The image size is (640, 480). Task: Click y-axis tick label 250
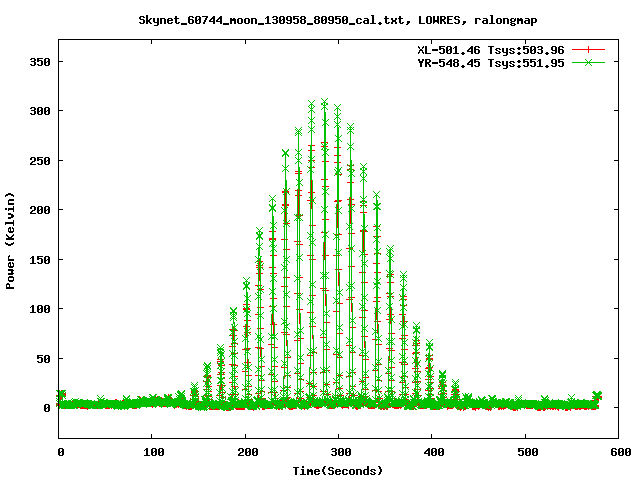pyautogui.click(x=40, y=161)
